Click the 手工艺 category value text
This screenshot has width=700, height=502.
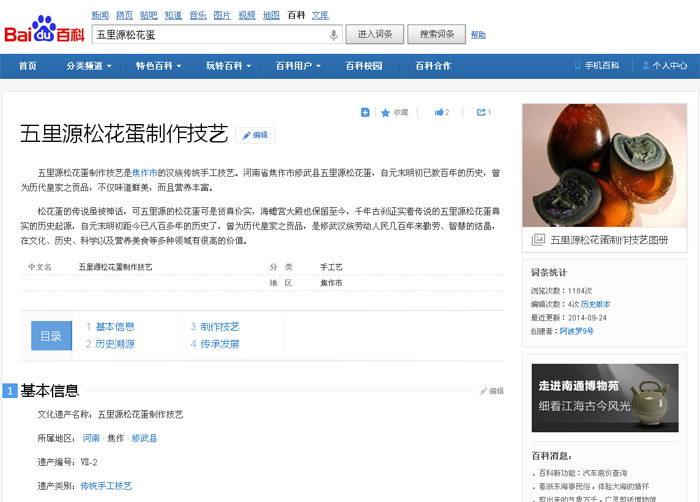[x=331, y=267]
